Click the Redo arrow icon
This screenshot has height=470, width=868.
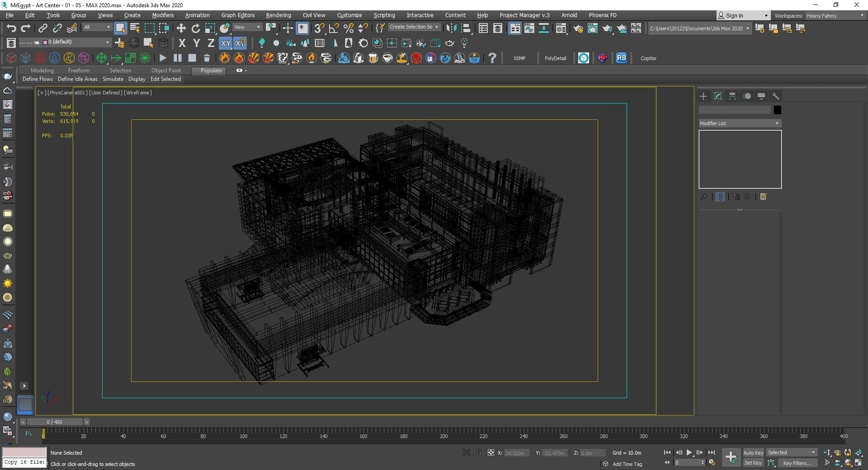[x=26, y=28]
